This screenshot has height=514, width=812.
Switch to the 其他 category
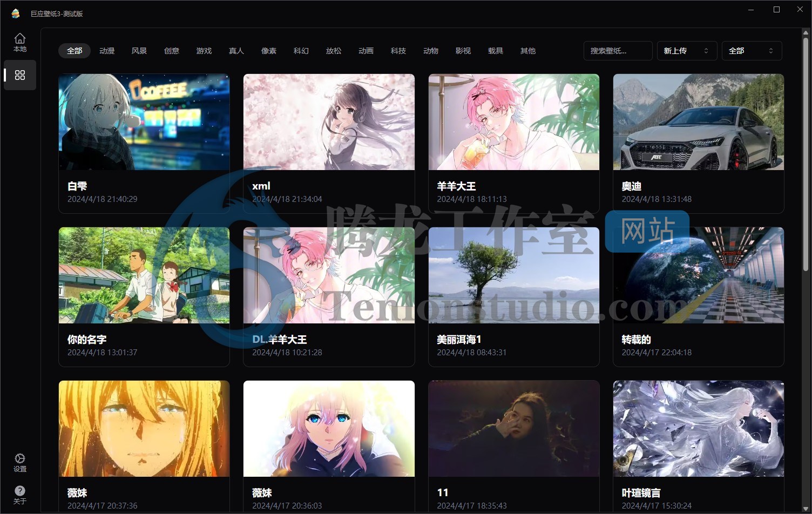click(x=528, y=51)
